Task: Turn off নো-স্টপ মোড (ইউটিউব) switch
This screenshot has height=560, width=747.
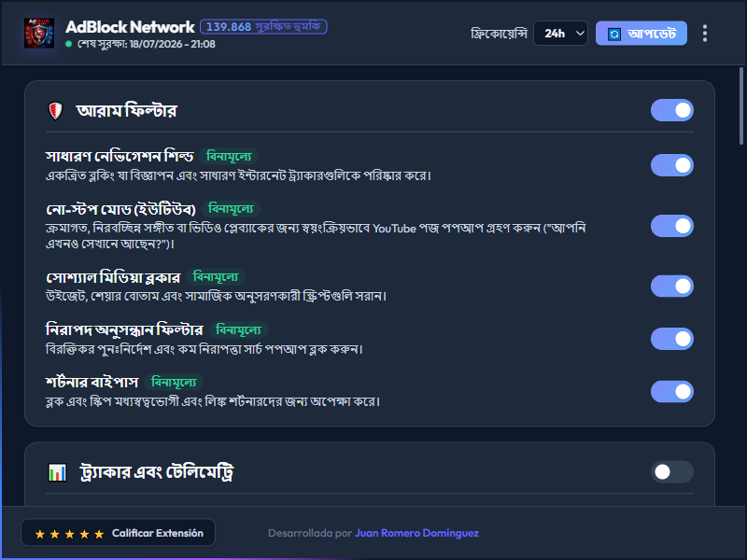Action: [x=671, y=226]
